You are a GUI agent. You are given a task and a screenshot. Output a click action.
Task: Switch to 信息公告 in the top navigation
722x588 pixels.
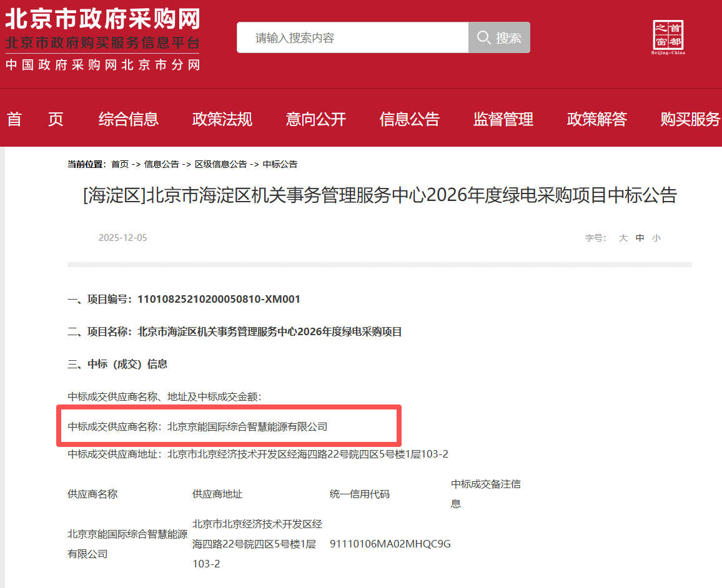[x=410, y=119]
